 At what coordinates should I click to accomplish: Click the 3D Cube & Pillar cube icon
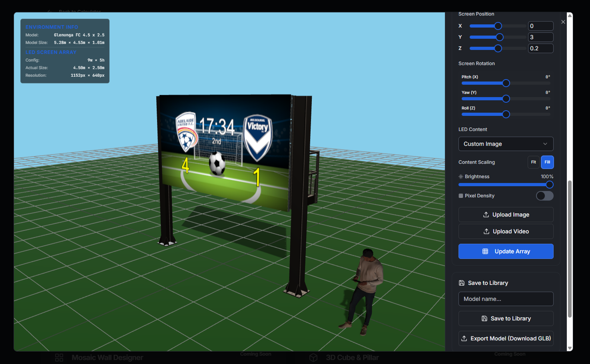coord(313,357)
